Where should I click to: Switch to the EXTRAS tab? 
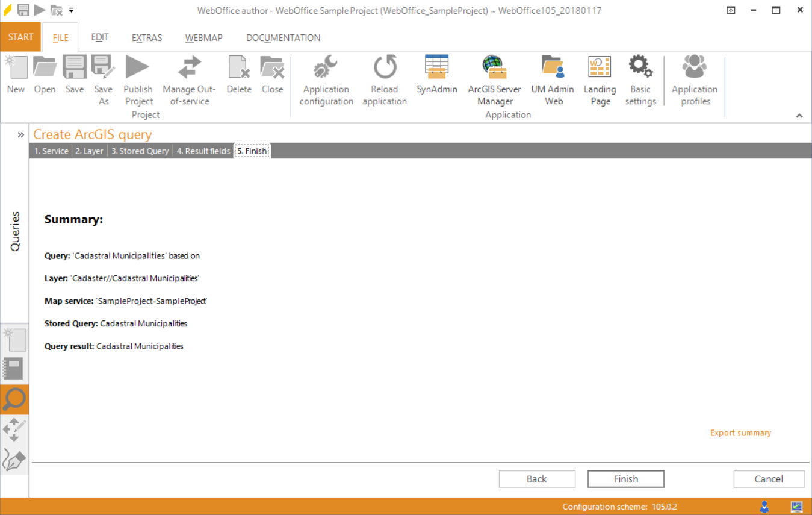coord(146,37)
